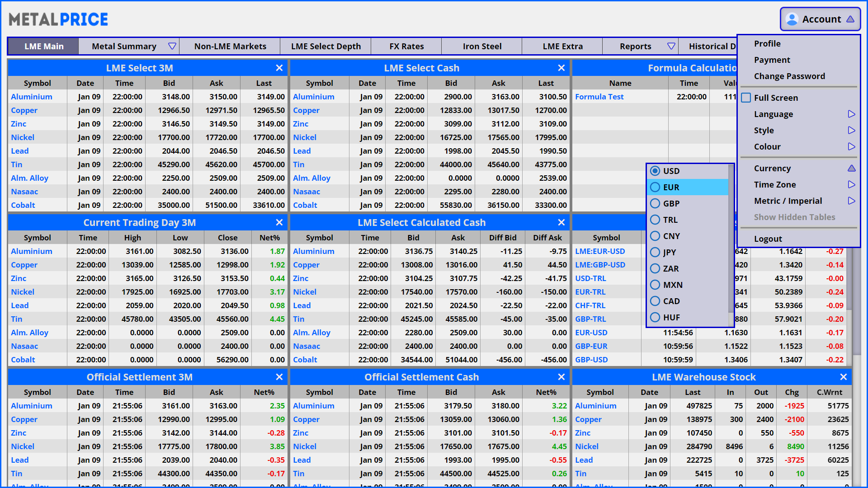Open the Aluminium link in LME Select 3M

(32, 97)
